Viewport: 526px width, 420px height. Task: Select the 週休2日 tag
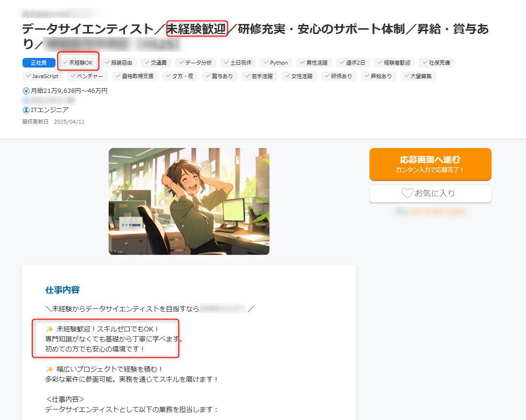[x=353, y=62]
